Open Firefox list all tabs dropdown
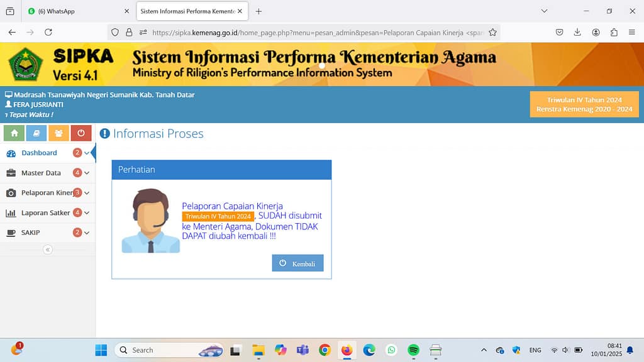 [x=545, y=11]
